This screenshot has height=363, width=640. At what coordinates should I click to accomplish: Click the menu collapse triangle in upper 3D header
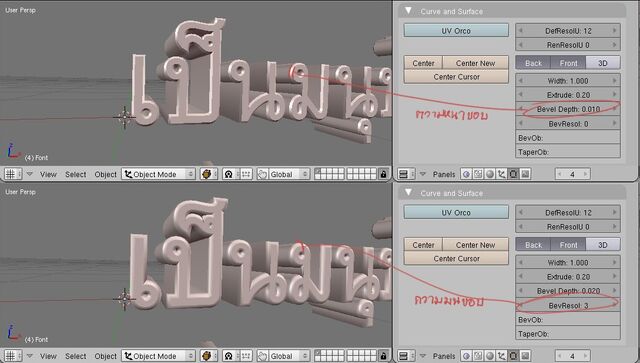tap(29, 174)
